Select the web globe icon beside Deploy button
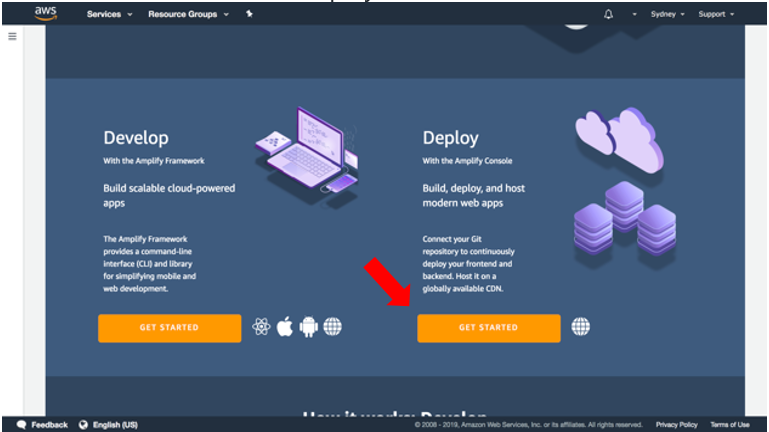769x432 pixels. pyautogui.click(x=581, y=327)
